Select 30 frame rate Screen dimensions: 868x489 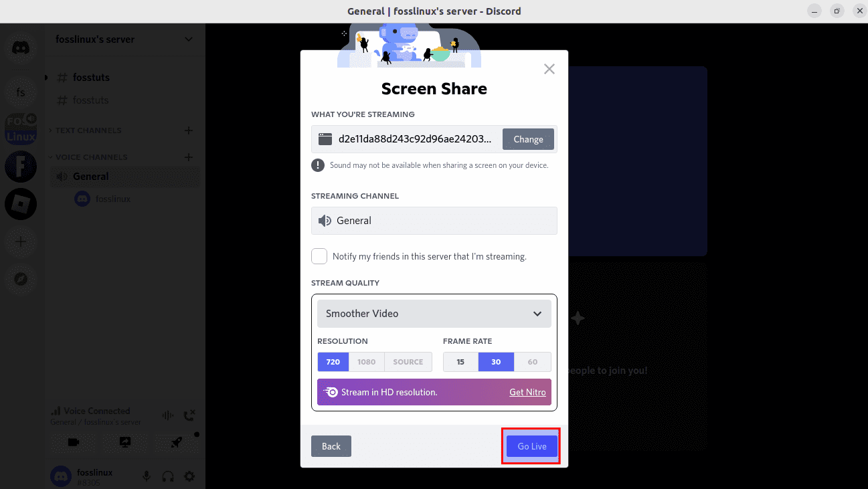click(x=497, y=362)
